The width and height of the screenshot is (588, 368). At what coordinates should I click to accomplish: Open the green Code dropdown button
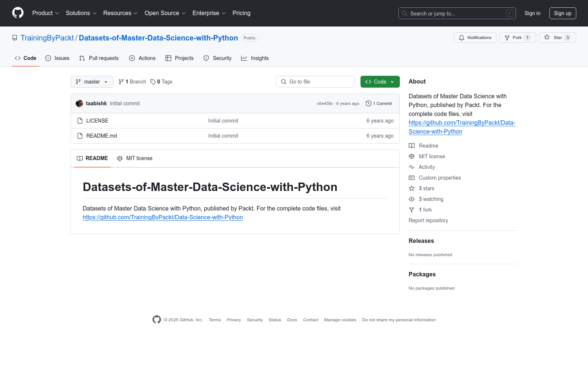click(380, 82)
